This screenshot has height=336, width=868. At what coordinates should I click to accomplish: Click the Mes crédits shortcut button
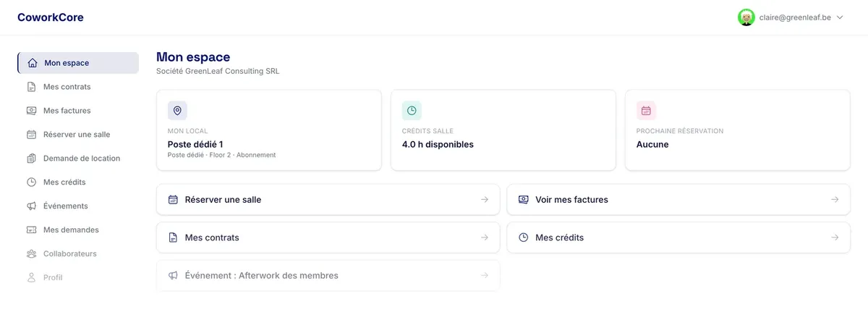(678, 238)
